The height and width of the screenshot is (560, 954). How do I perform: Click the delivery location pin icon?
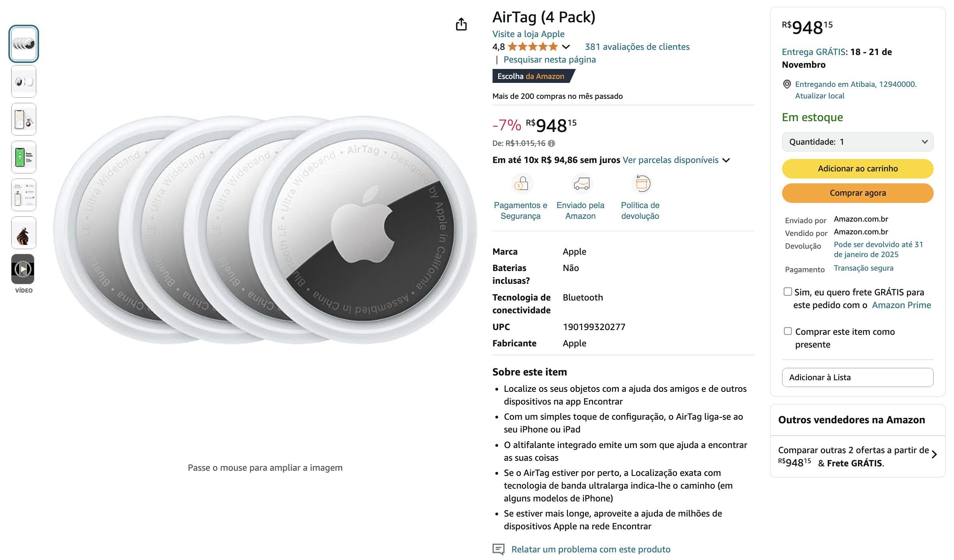(x=787, y=84)
